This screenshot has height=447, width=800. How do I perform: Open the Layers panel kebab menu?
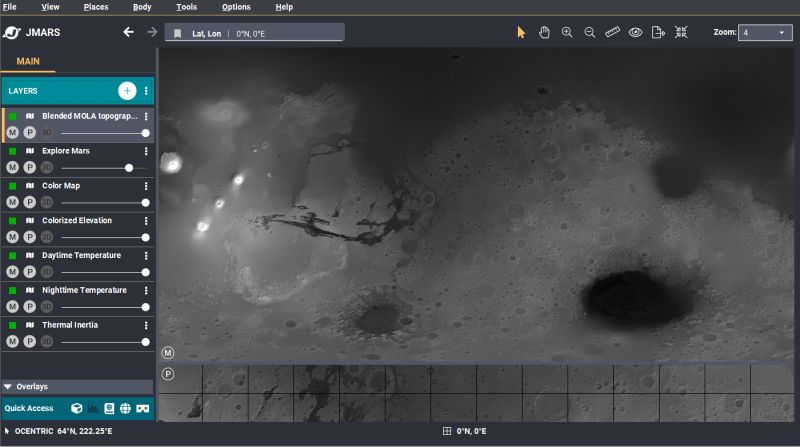click(x=146, y=91)
